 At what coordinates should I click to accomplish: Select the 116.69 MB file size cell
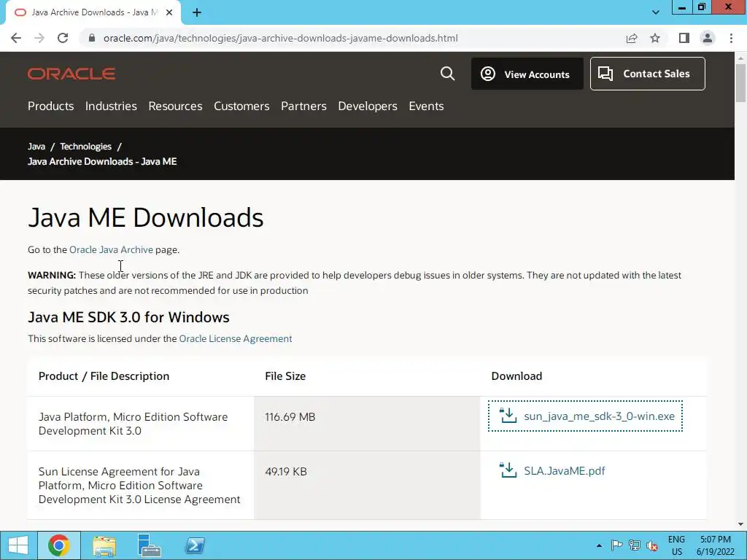tap(367, 424)
